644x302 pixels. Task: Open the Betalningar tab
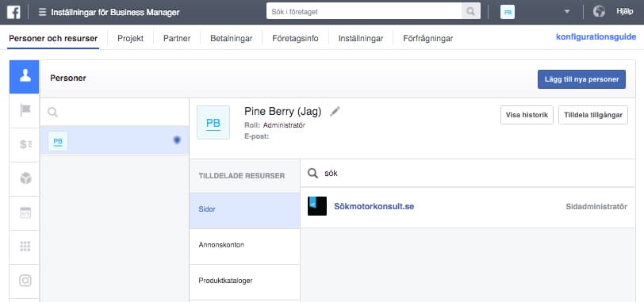point(232,39)
